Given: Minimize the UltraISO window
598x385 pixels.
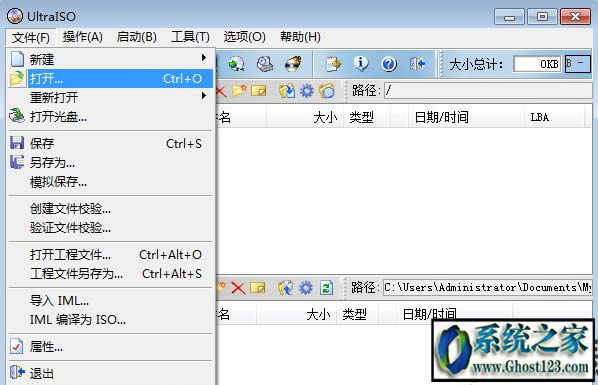Looking at the screenshot, I should click(x=509, y=17).
